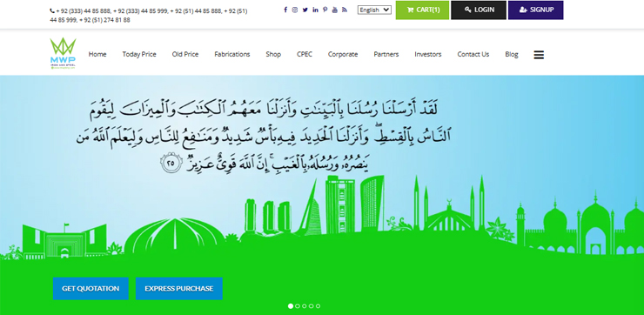Open the English language dropdown
Viewport: 644px width, 315px height.
374,10
